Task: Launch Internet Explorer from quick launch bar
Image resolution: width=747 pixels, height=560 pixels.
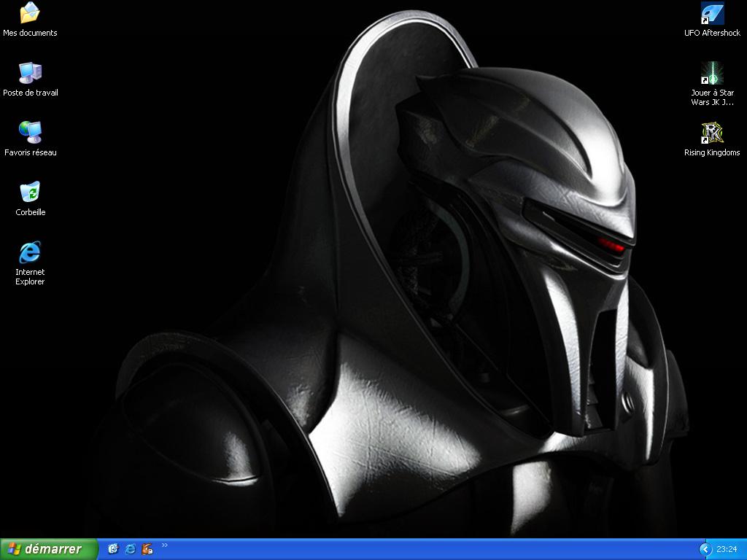Action: point(130,549)
